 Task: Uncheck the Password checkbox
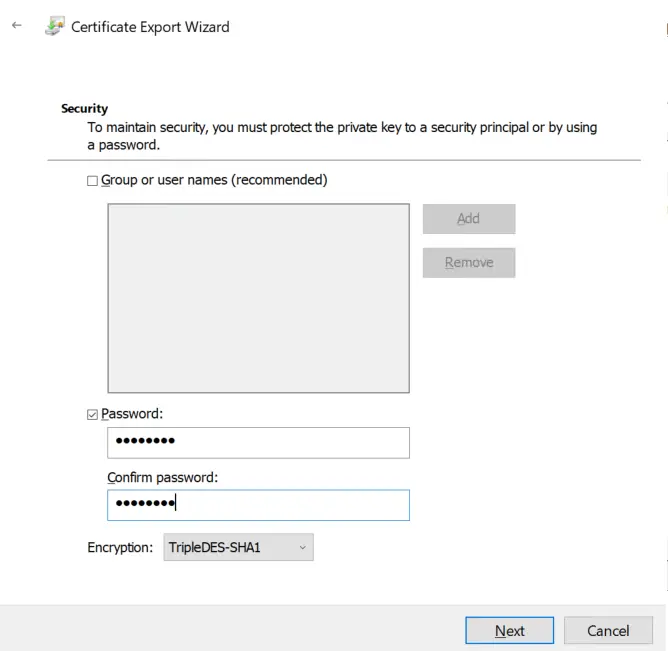(93, 414)
